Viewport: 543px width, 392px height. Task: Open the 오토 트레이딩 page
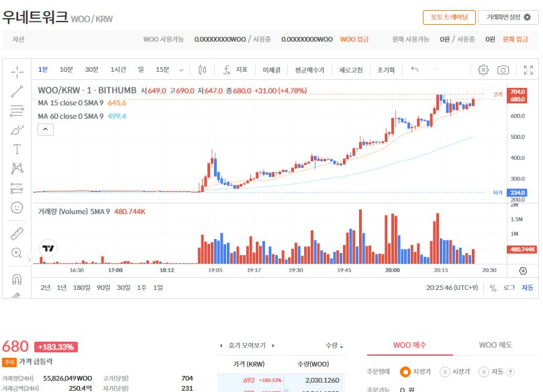pyautogui.click(x=449, y=17)
